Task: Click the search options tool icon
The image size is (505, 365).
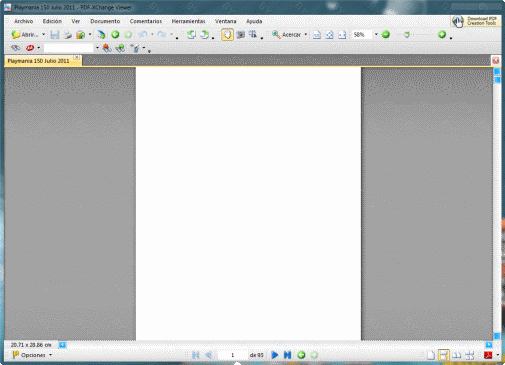Action: (x=135, y=48)
